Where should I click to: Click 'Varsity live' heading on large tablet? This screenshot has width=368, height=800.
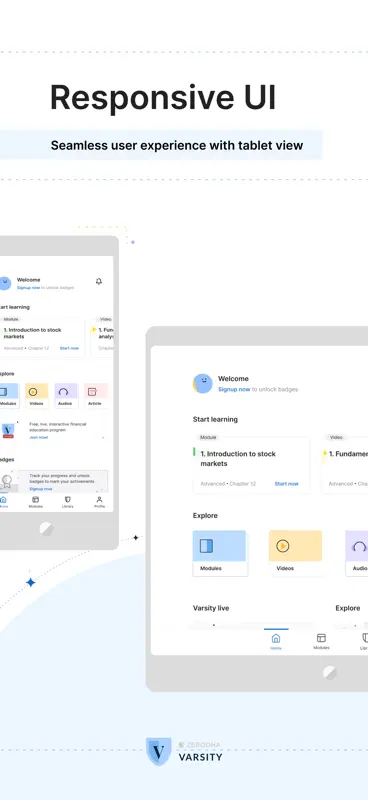pyautogui.click(x=211, y=608)
